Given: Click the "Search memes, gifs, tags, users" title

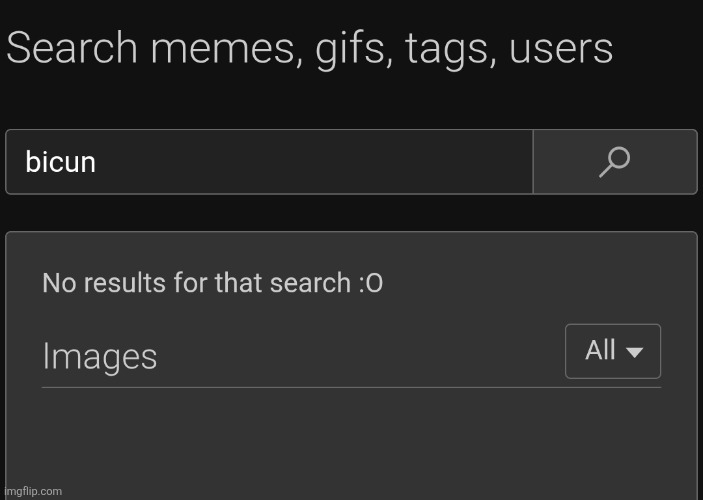Looking at the screenshot, I should coord(309,49).
